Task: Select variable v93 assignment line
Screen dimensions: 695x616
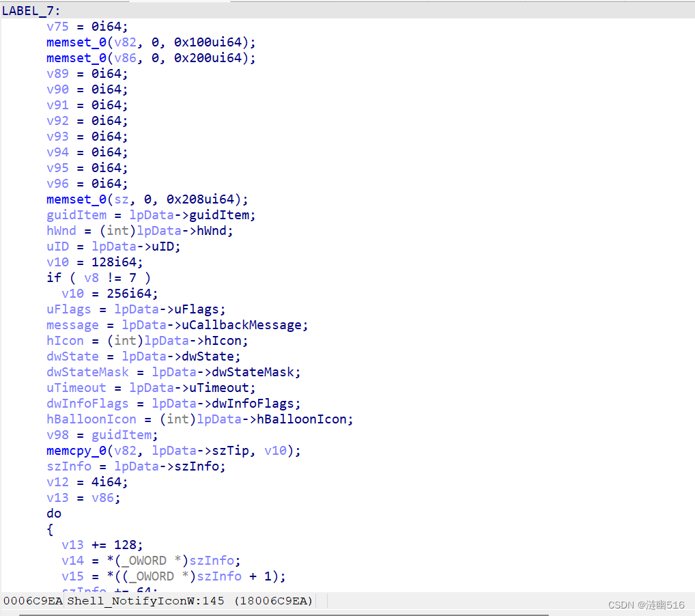Action: click(x=87, y=137)
